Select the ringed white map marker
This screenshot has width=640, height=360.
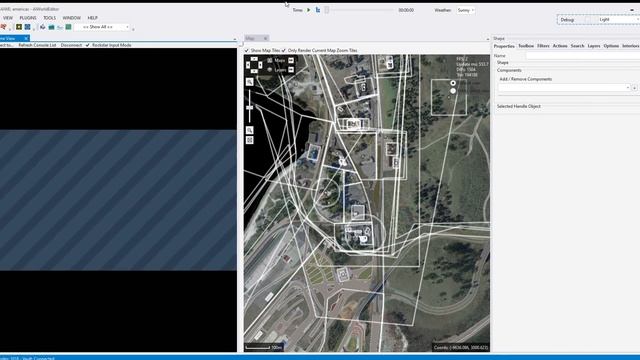(453, 83)
